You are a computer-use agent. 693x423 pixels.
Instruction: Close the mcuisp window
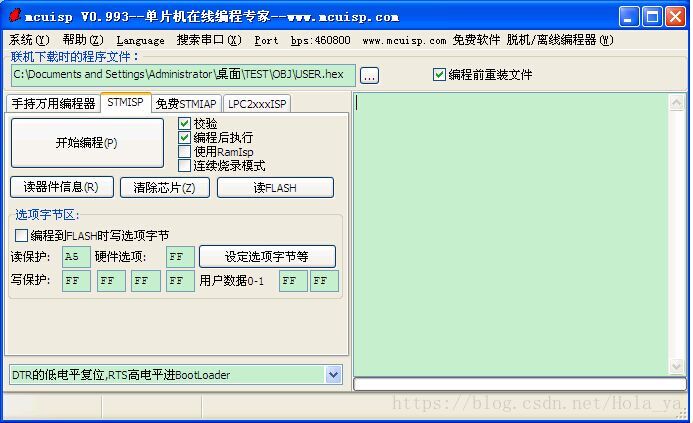coord(675,17)
